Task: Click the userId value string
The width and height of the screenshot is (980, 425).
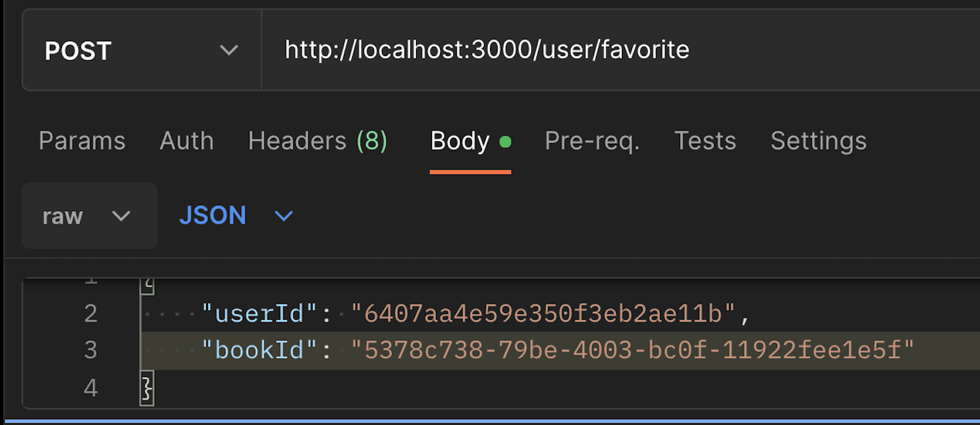Action: 545,313
